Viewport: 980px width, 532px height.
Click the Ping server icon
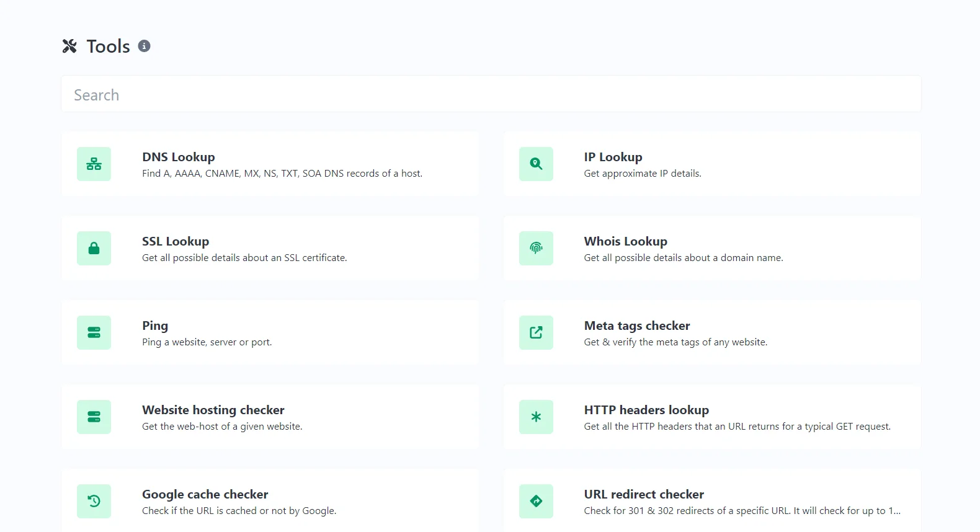(94, 332)
